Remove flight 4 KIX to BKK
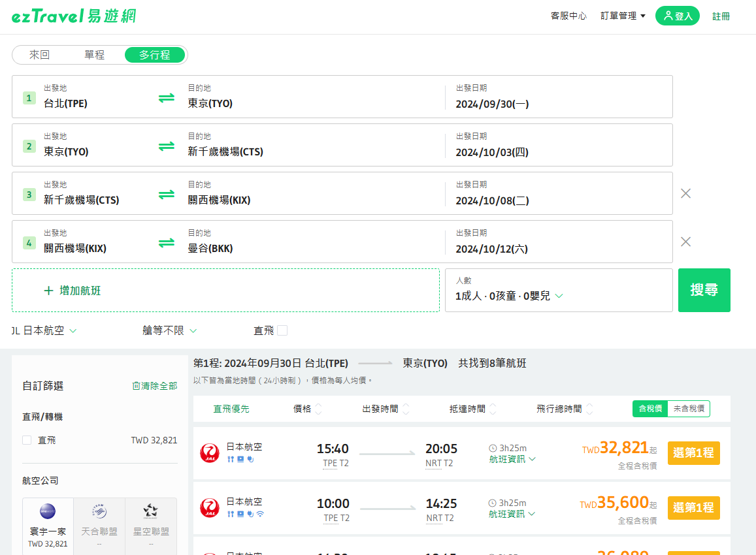The image size is (756, 555). point(685,242)
